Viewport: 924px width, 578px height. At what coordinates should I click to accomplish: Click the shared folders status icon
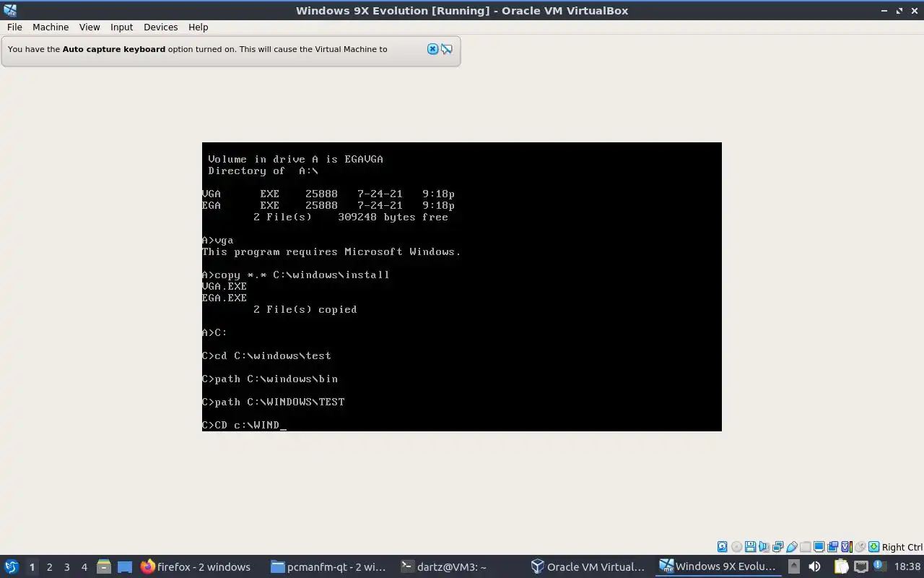(806, 547)
